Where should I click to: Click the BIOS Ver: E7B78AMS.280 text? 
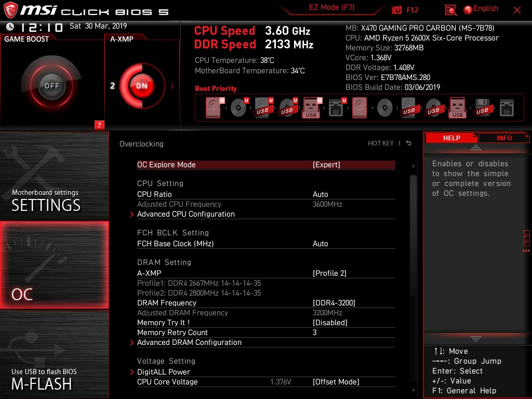388,77
